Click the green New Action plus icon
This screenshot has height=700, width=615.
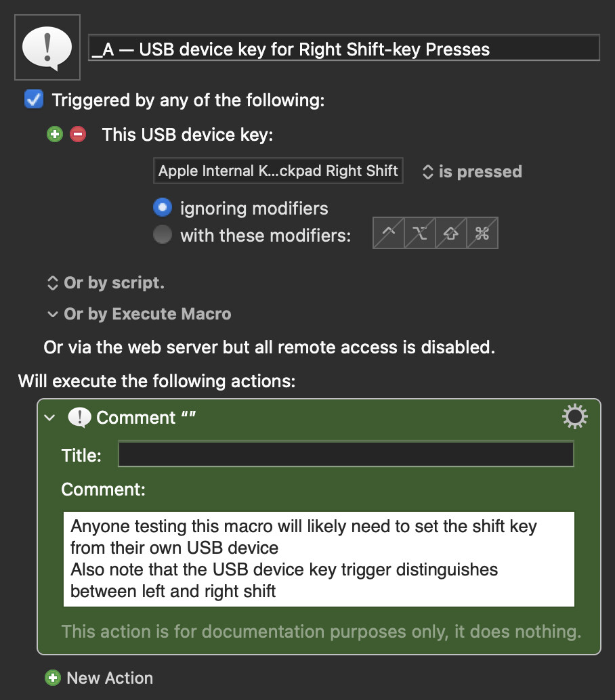pyautogui.click(x=52, y=678)
